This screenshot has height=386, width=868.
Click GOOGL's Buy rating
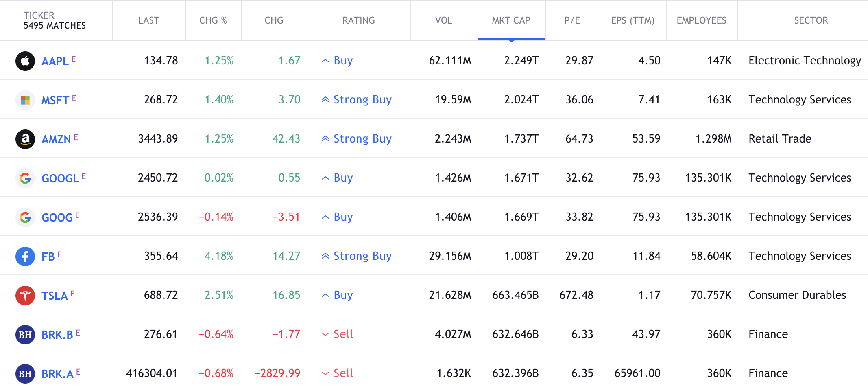337,178
